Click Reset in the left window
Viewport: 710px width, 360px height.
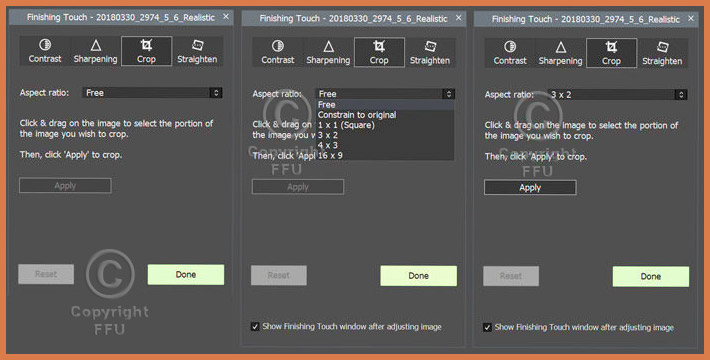(x=46, y=274)
